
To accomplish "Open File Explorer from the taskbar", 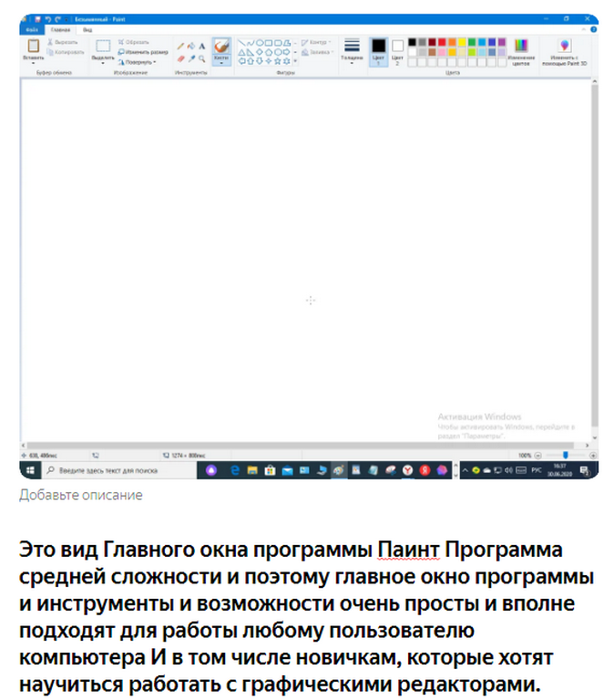I will point(252,470).
